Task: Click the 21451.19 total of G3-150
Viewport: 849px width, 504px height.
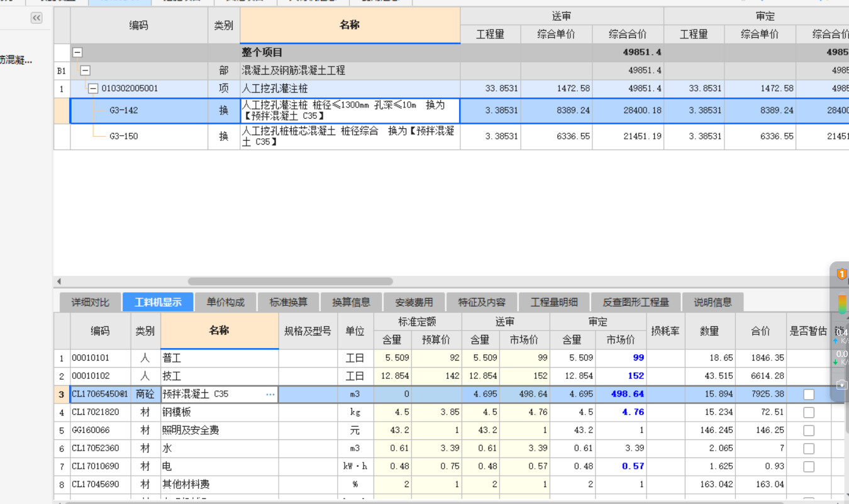Action: 628,136
